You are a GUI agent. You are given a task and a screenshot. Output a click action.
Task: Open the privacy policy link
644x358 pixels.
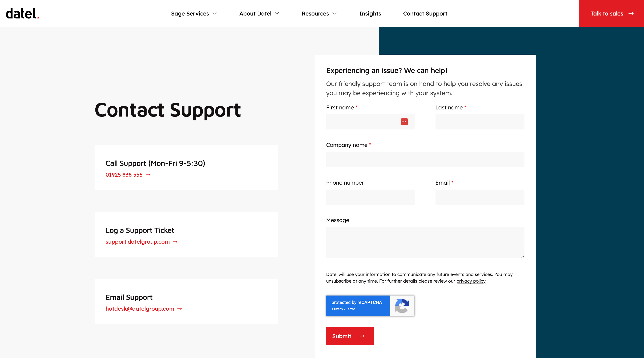pos(471,281)
